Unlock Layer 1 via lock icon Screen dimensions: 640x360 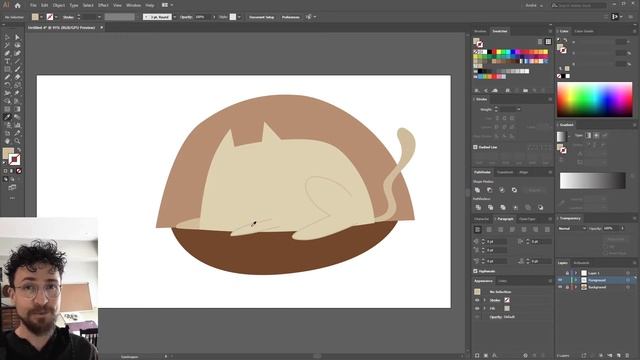(x=567, y=273)
